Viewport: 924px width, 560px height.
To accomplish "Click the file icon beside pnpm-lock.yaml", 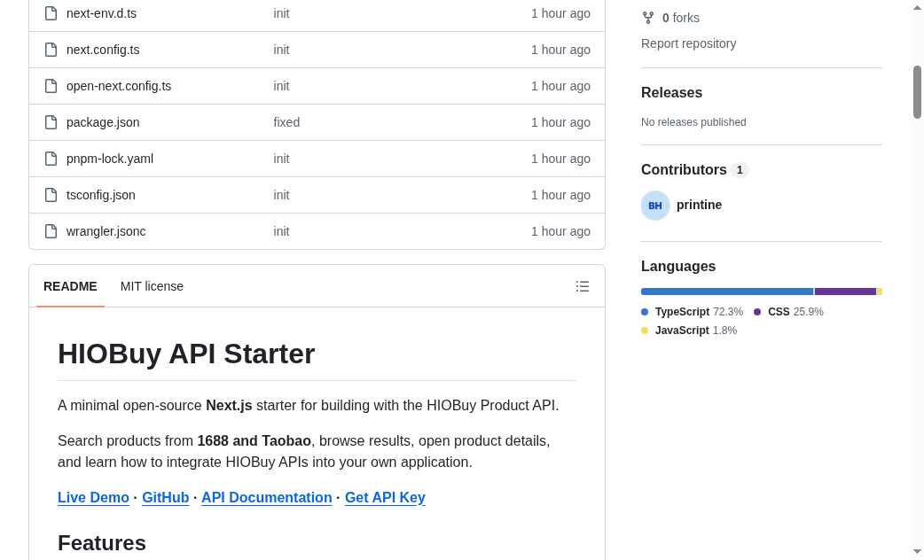I will (x=51, y=159).
